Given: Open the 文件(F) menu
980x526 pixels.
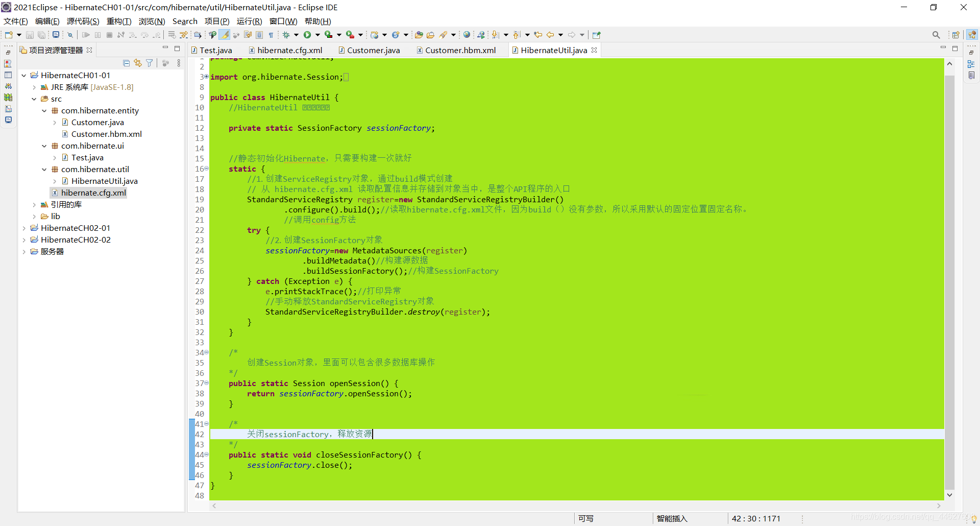Looking at the screenshot, I should pos(15,21).
